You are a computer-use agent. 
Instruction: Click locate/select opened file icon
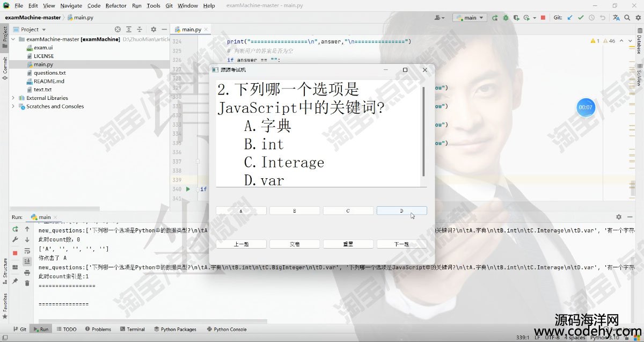tap(118, 30)
